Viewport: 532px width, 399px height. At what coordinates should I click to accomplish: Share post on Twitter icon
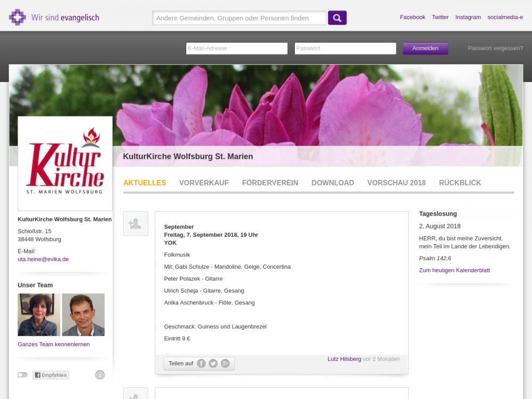pyautogui.click(x=213, y=363)
